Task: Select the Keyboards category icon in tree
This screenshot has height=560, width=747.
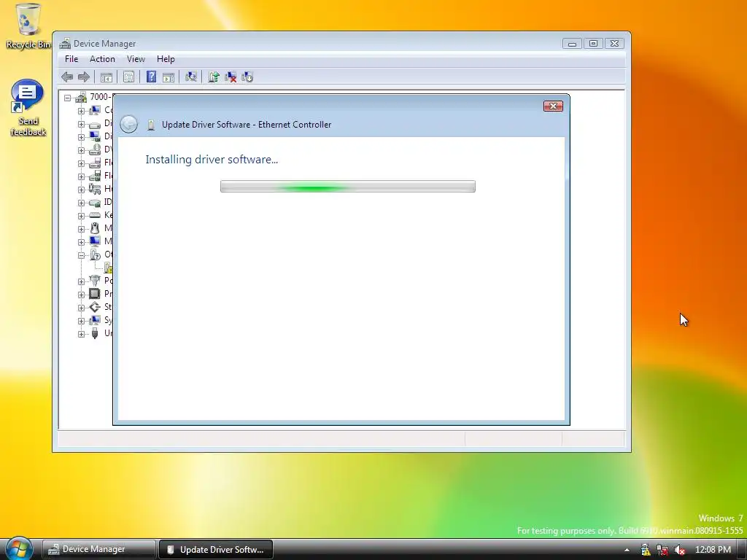Action: click(95, 215)
